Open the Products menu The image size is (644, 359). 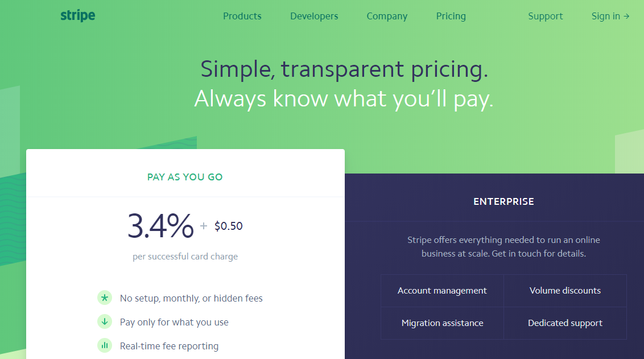click(242, 16)
